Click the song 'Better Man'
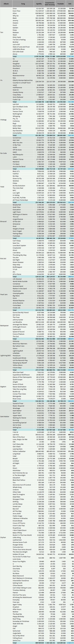74x644 pixels. pyautogui.click(x=17, y=128)
